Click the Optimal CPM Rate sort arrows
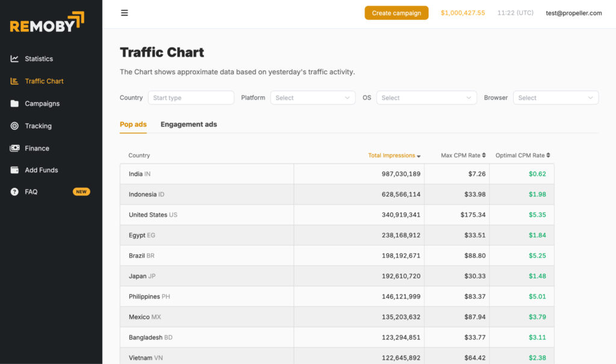This screenshot has height=364, width=616. (x=548, y=155)
